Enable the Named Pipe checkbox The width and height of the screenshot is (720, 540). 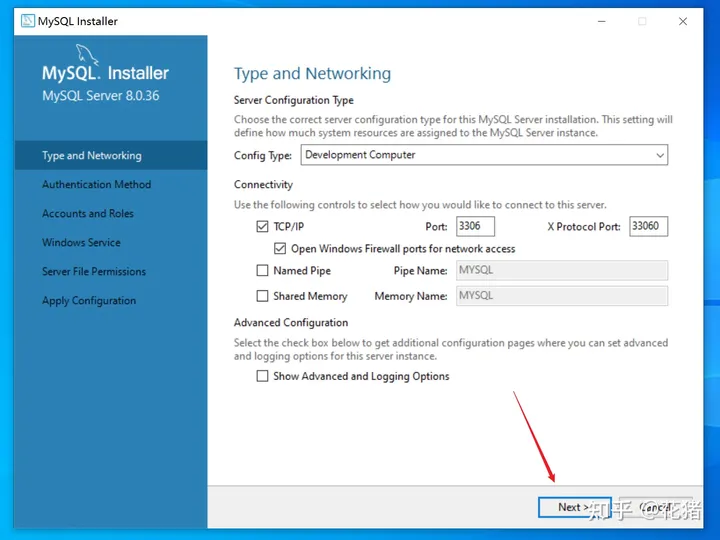coord(262,270)
